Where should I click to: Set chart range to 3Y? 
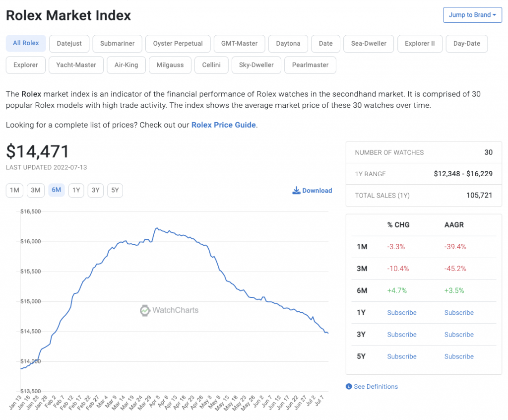[x=96, y=190]
